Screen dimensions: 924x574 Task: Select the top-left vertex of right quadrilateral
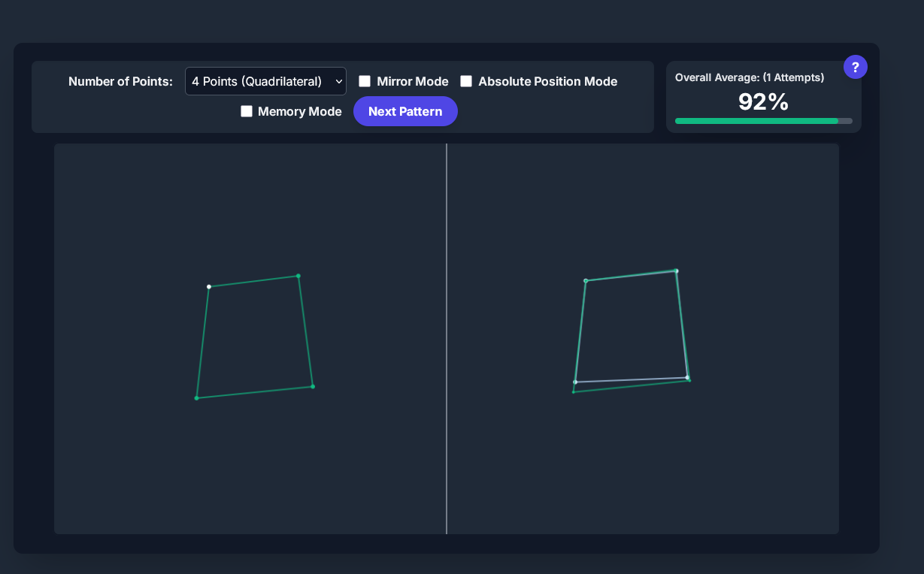pos(586,281)
